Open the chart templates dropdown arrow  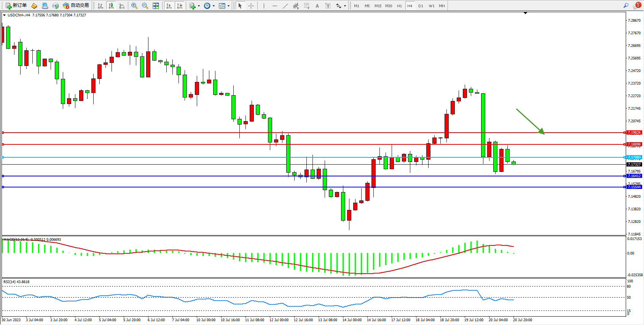(228, 6)
